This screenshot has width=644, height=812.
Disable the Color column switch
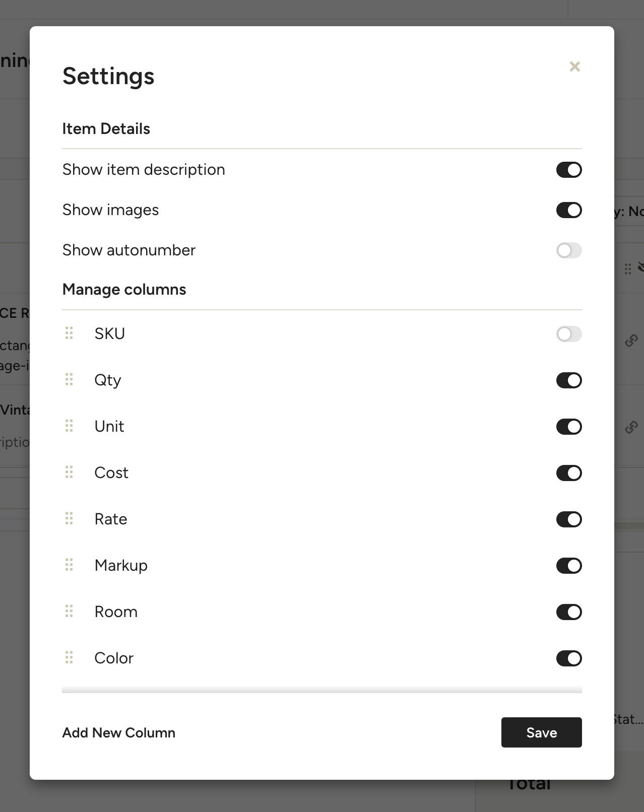(x=568, y=658)
